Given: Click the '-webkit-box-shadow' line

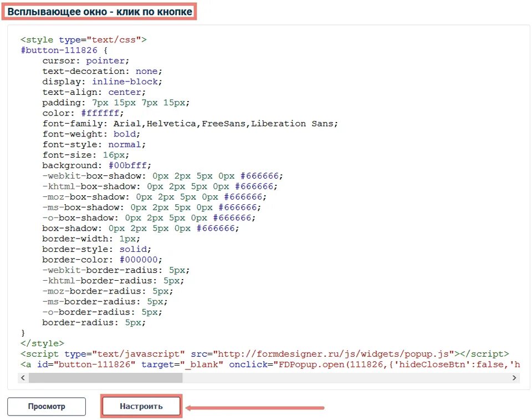Looking at the screenshot, I should (x=162, y=176).
